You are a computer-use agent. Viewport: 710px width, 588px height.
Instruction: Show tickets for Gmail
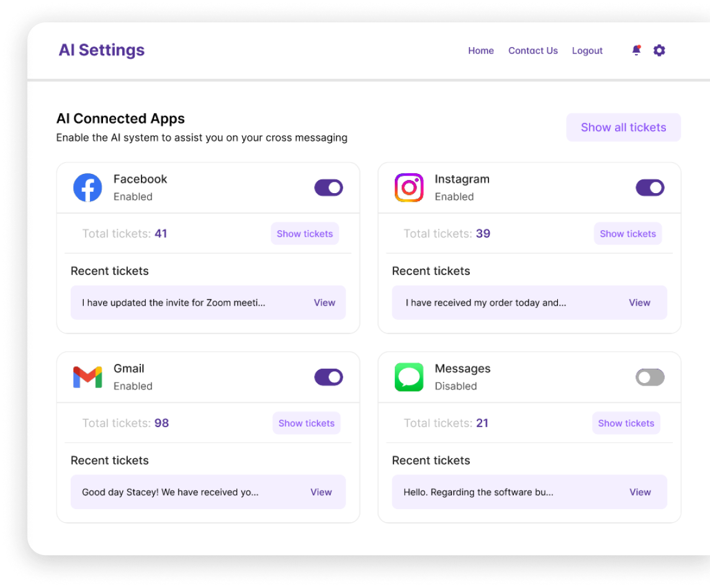pos(307,423)
